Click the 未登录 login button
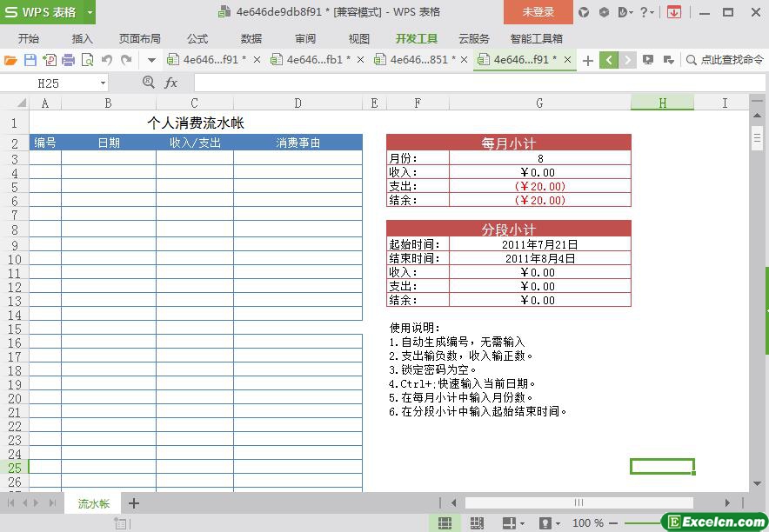 point(538,12)
